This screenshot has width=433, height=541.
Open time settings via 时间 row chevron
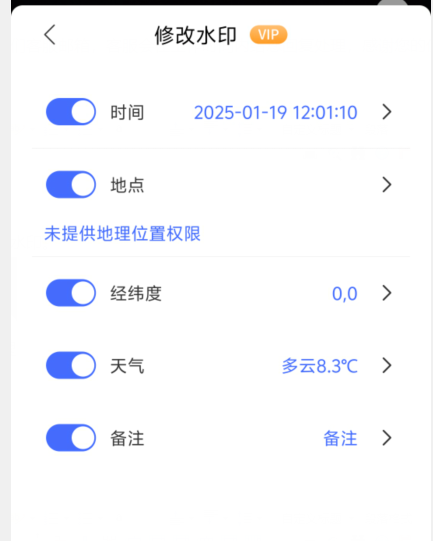pyautogui.click(x=387, y=112)
